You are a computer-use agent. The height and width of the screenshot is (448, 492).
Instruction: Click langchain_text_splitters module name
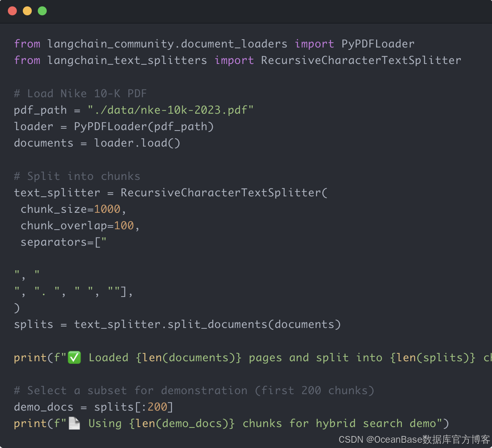click(127, 61)
